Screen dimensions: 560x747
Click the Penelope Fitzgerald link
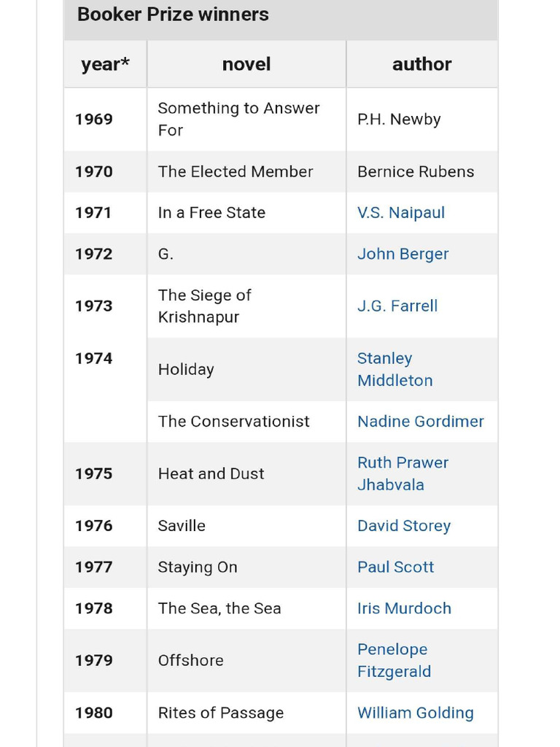point(394,660)
